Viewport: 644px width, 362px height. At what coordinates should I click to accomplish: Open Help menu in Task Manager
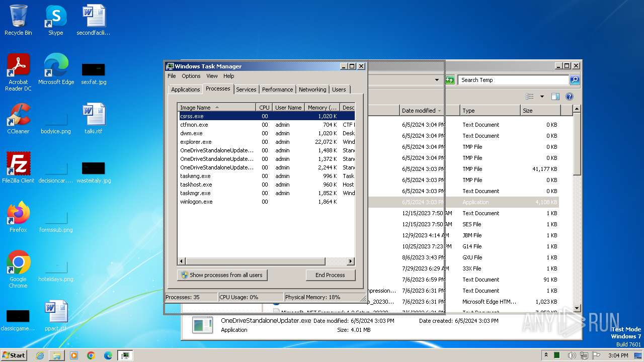[229, 76]
